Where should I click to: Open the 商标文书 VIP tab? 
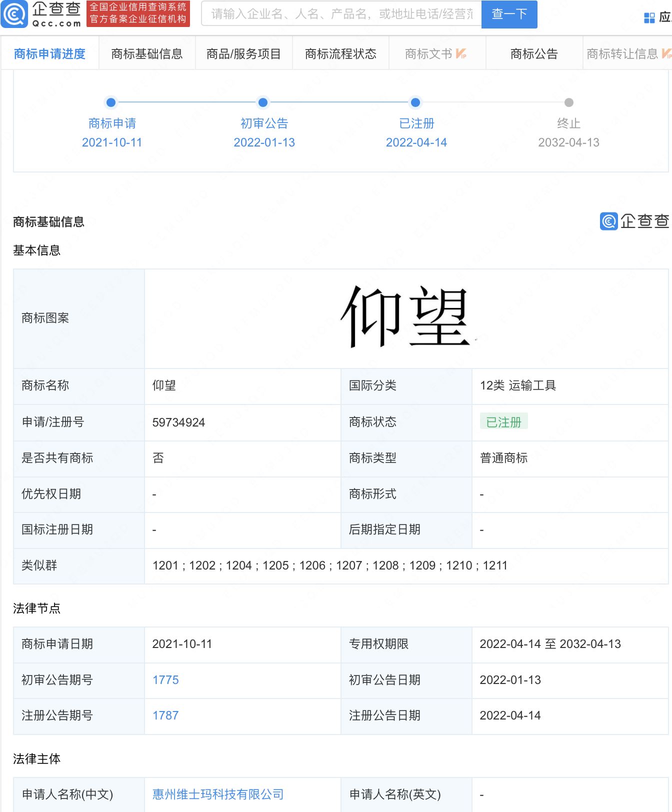(436, 53)
